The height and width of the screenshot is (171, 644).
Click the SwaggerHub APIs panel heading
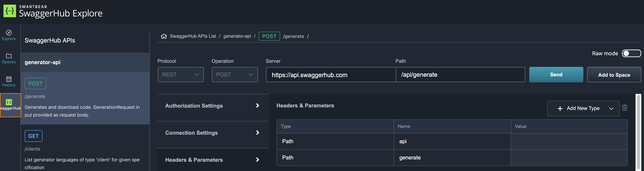[x=50, y=41]
